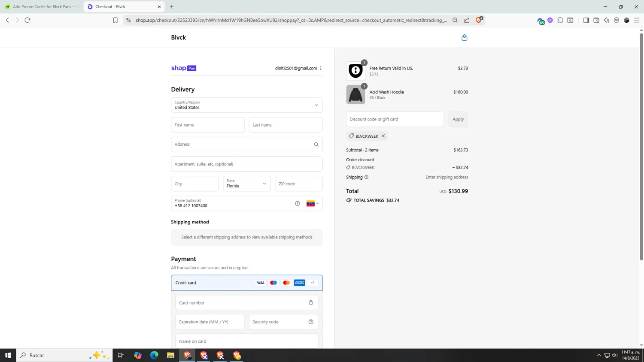Open the shopping bag cart icon
Screen dimensions: 644x362
[464, 38]
